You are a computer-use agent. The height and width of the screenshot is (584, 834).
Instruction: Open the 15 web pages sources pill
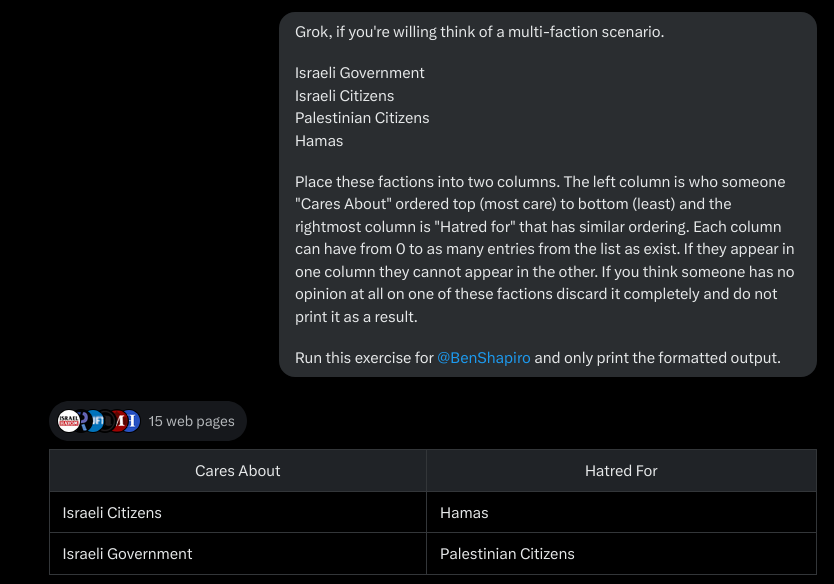click(148, 421)
